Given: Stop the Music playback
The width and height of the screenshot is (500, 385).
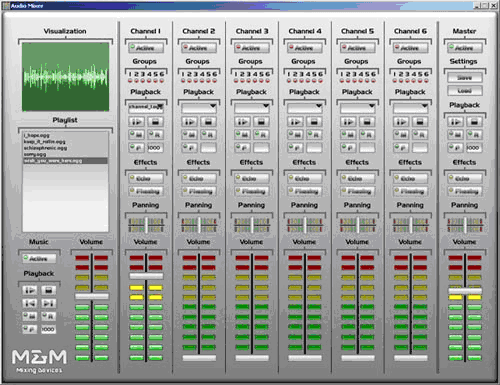Looking at the screenshot, I should tap(49, 290).
